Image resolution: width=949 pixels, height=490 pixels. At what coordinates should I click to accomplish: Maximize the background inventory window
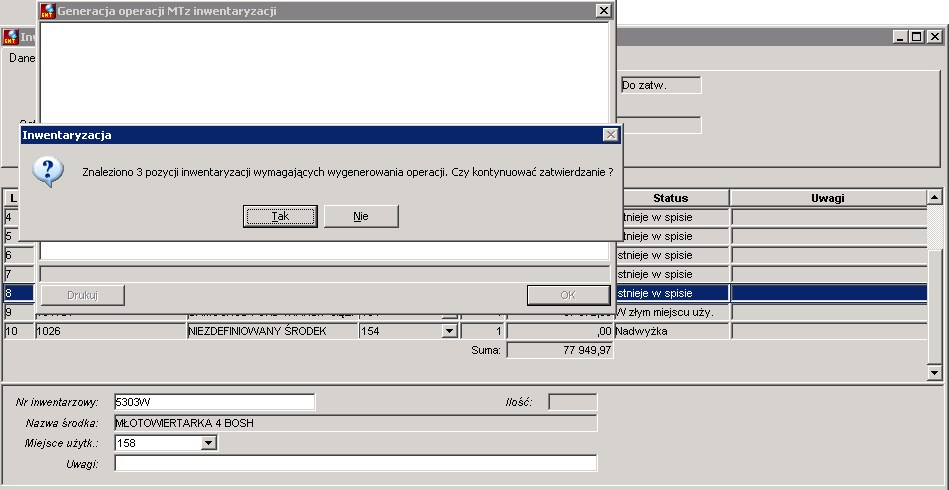[x=917, y=37]
